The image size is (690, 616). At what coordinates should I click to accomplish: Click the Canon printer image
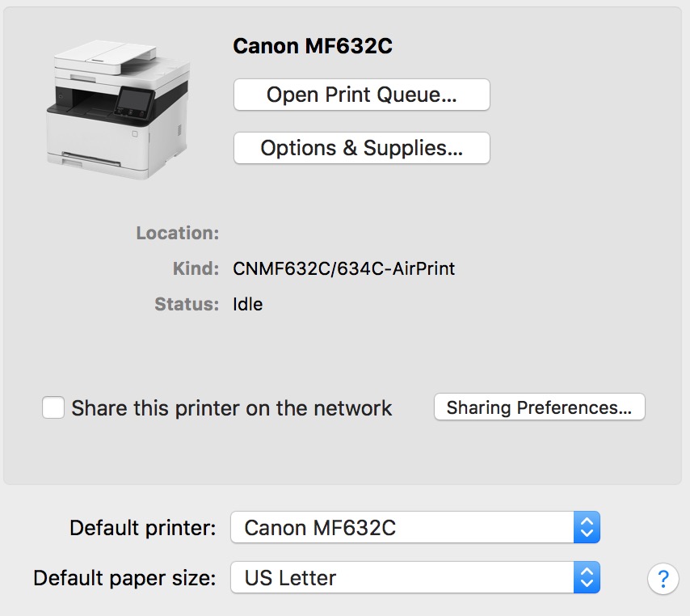click(x=118, y=109)
